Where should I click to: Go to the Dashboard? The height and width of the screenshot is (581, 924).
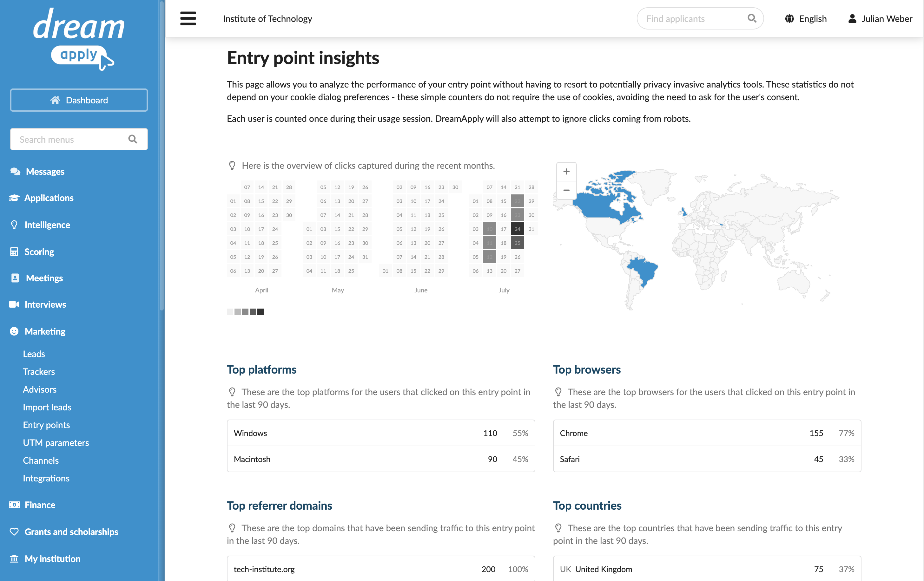coord(79,100)
